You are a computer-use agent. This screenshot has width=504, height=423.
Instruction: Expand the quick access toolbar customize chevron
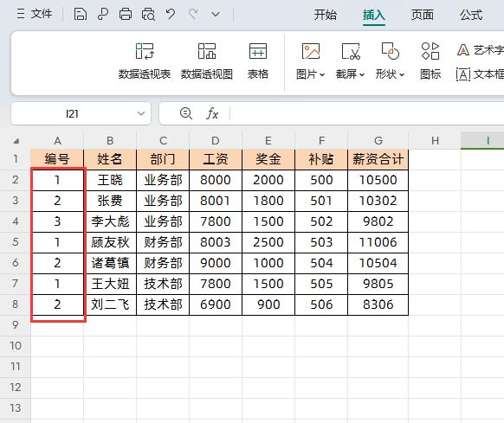click(x=216, y=15)
